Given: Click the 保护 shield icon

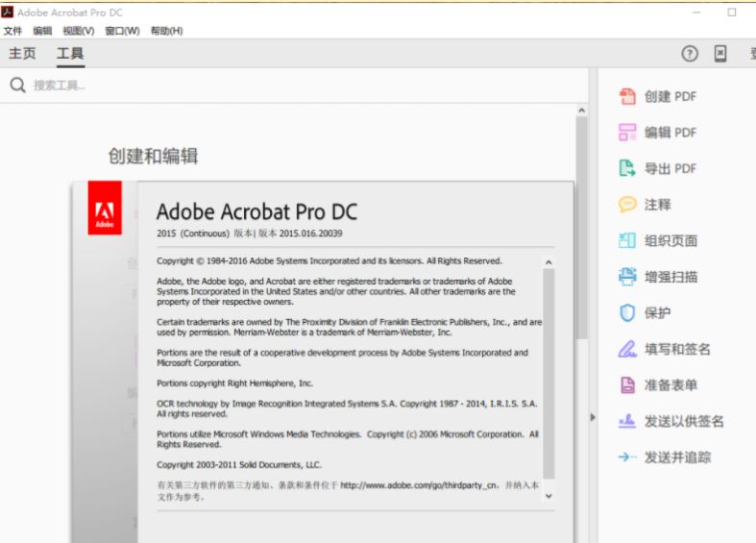Looking at the screenshot, I should pyautogui.click(x=627, y=312).
